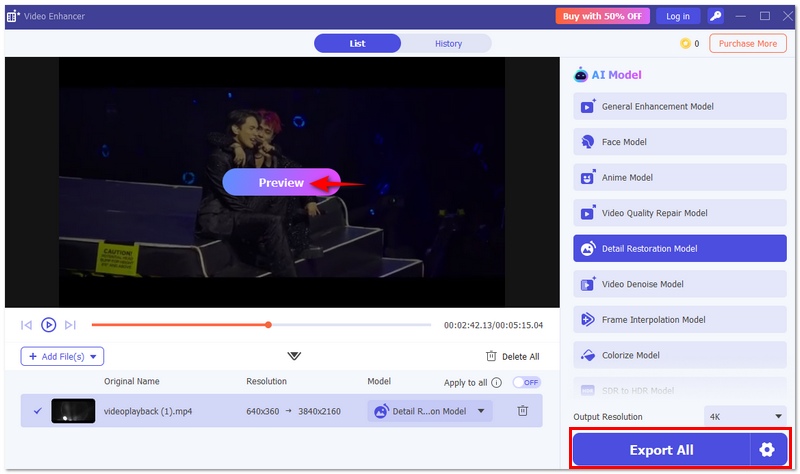The width and height of the screenshot is (800, 474).
Task: Open the hamburger menu in title bar
Action: coord(742,16)
